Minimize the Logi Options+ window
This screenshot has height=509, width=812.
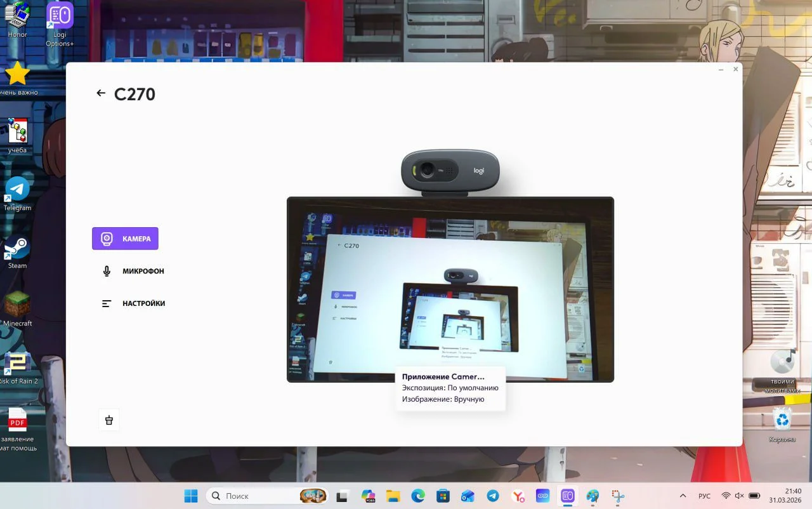(721, 69)
